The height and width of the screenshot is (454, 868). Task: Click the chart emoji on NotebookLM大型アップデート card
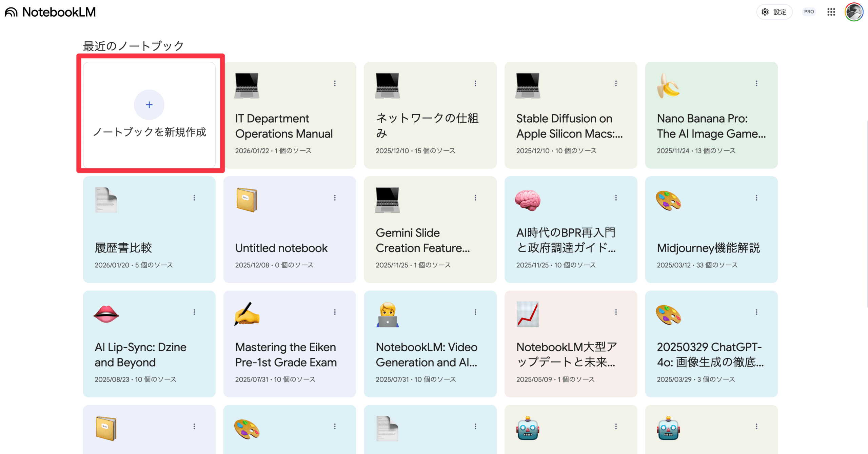point(528,314)
